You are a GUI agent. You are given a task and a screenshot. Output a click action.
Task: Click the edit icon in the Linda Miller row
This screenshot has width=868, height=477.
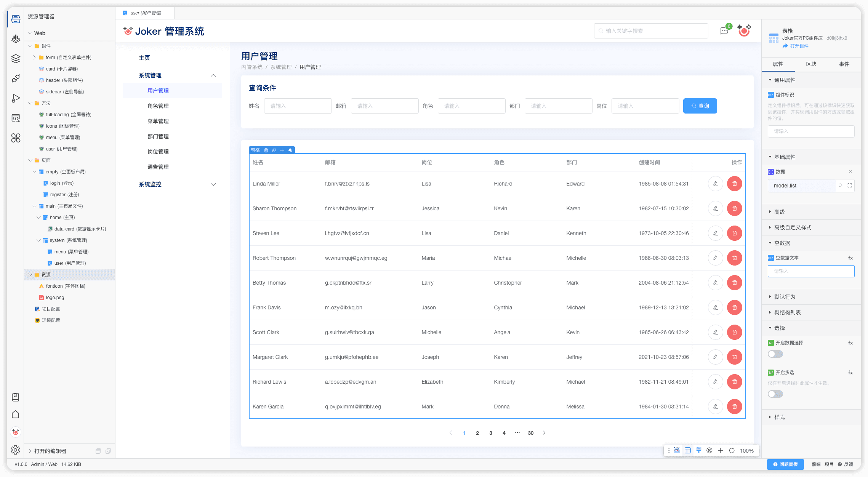pos(715,184)
